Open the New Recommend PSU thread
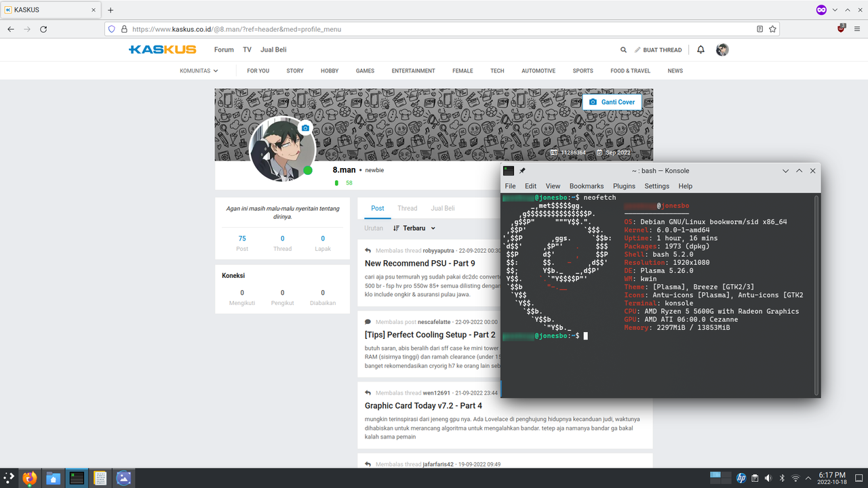Image resolution: width=868 pixels, height=488 pixels. pos(420,263)
